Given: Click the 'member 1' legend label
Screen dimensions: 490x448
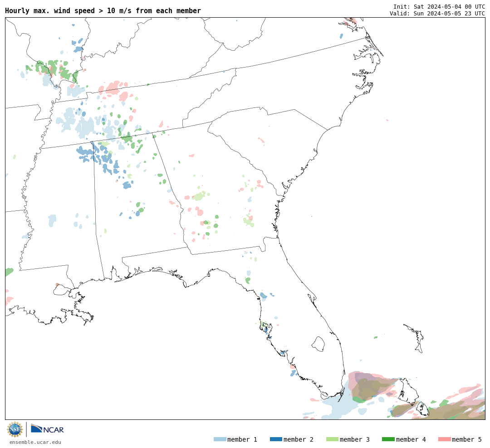Looking at the screenshot, I should (x=242, y=439).
